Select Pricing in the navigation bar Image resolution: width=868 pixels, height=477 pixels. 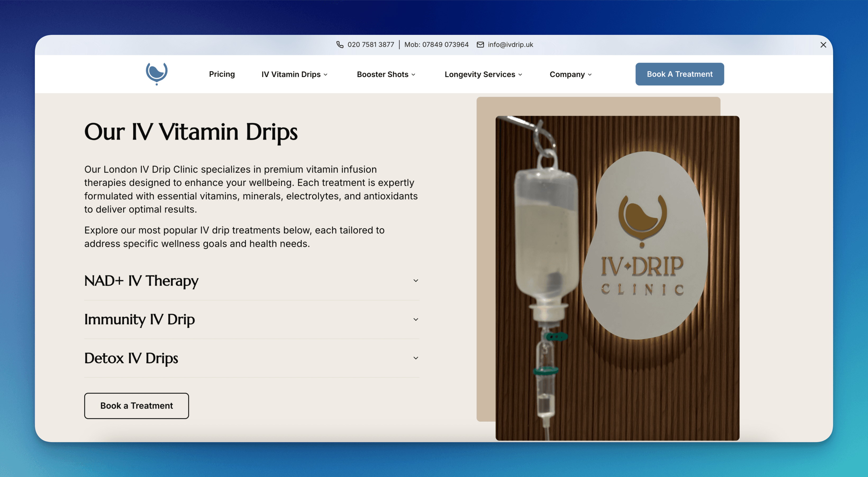tap(222, 75)
